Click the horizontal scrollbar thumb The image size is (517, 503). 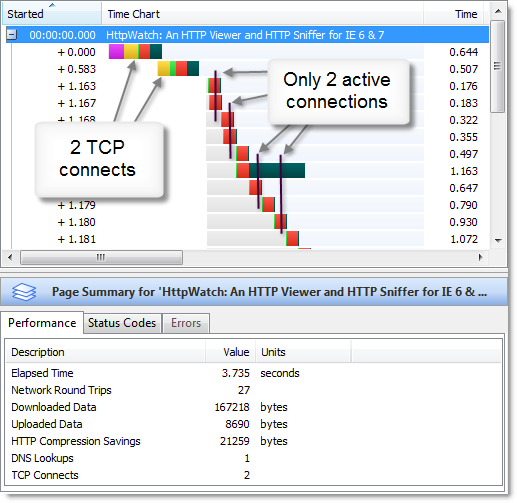tap(101, 257)
